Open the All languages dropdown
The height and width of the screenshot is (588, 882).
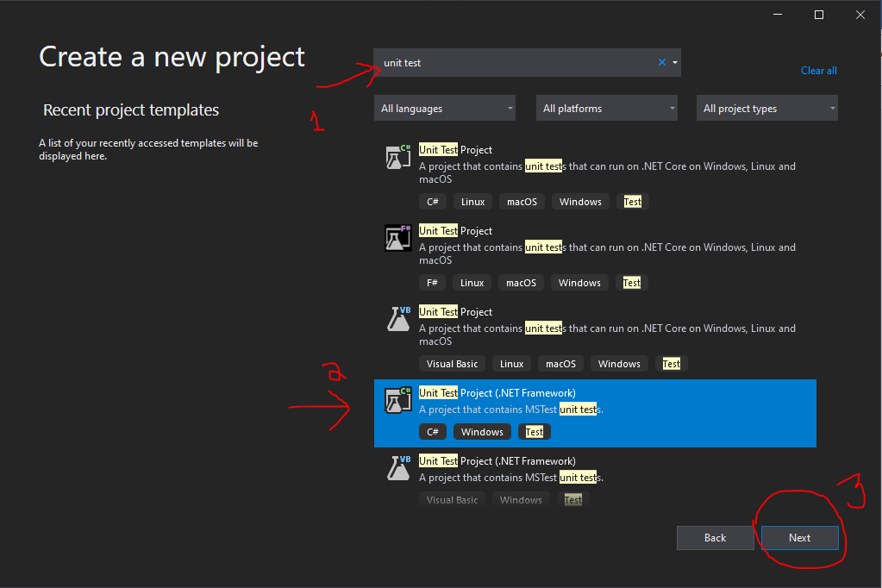coord(444,108)
